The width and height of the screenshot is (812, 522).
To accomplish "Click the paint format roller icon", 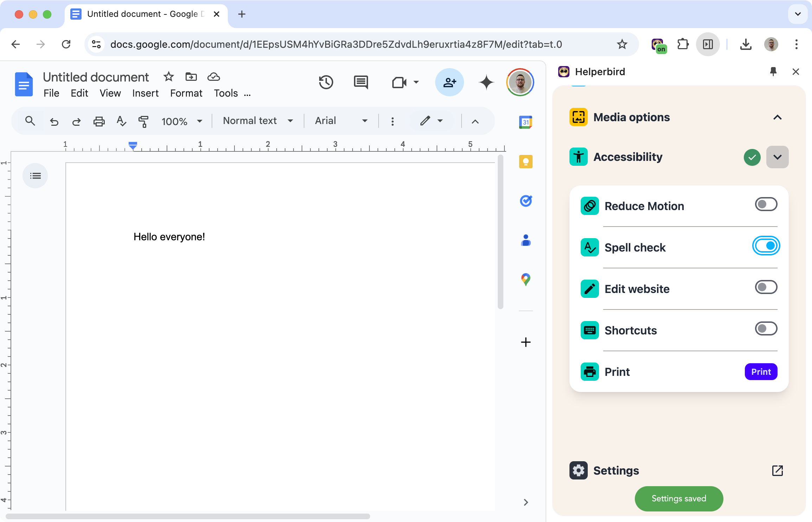I will (x=143, y=122).
